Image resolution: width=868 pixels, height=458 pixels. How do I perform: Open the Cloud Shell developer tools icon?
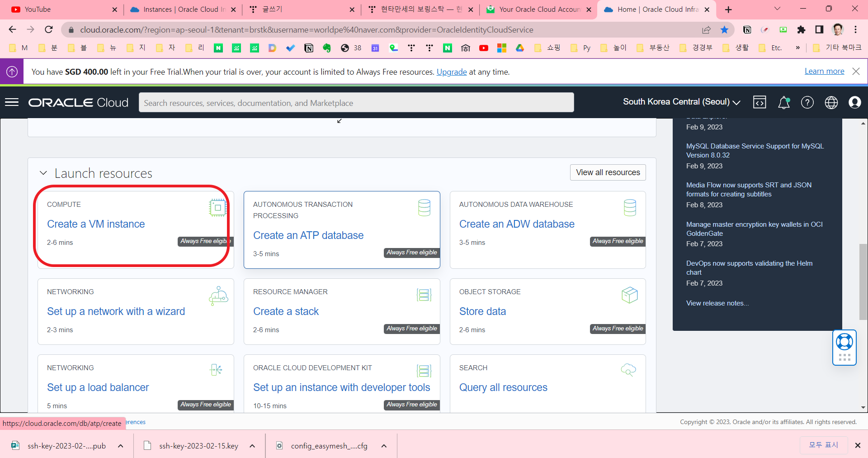[759, 103]
